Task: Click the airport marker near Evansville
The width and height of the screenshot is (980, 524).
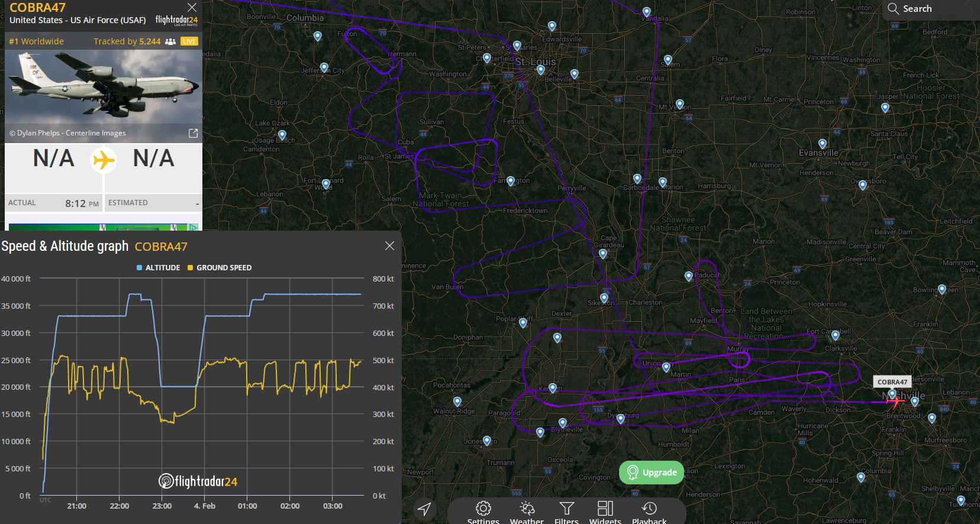Action: coord(822,144)
